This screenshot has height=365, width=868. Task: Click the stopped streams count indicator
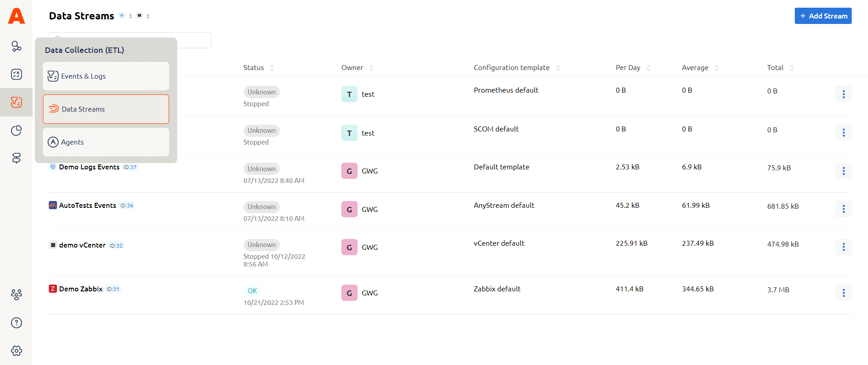coord(143,16)
